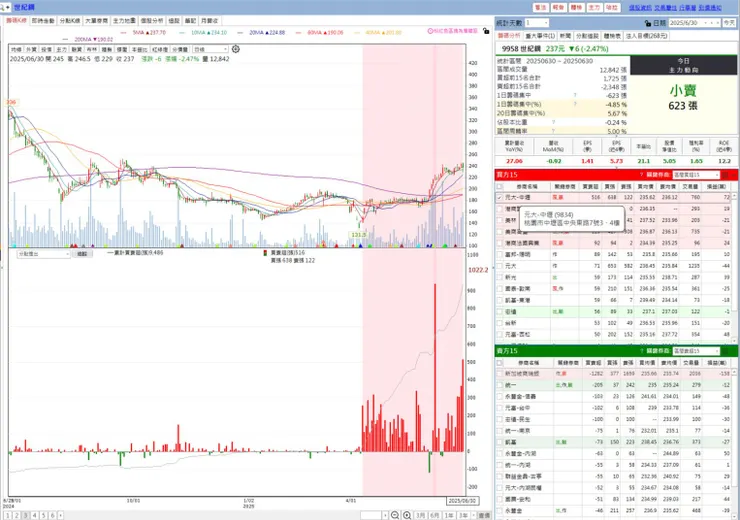Toggle the 本益比 chart overlay button
Screen dimensions: 740x520
click(140, 49)
